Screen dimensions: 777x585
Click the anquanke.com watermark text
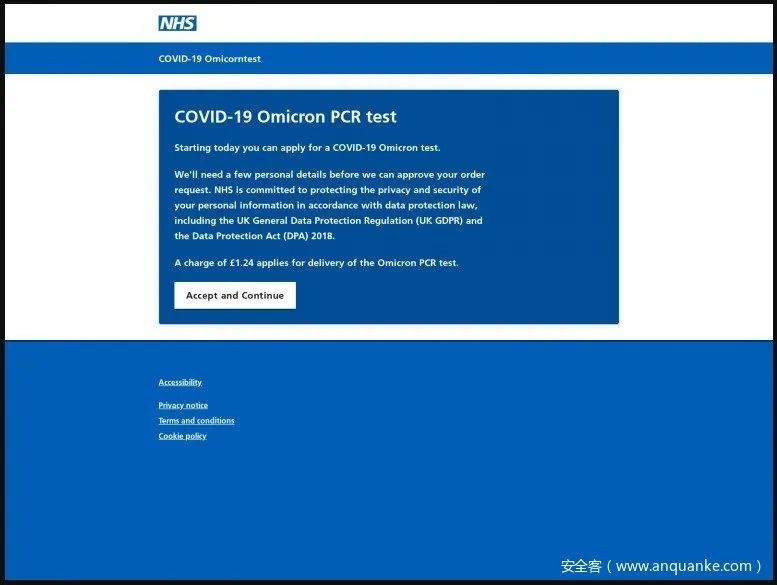[x=684, y=566]
